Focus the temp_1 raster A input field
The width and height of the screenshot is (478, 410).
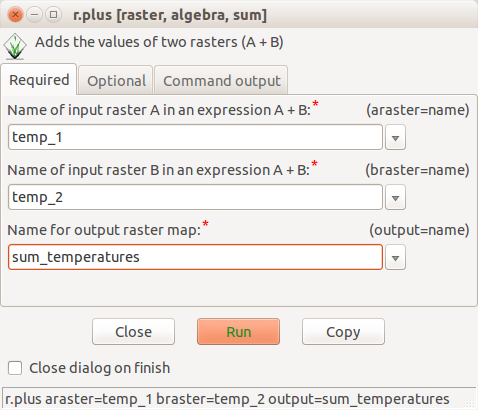195,137
